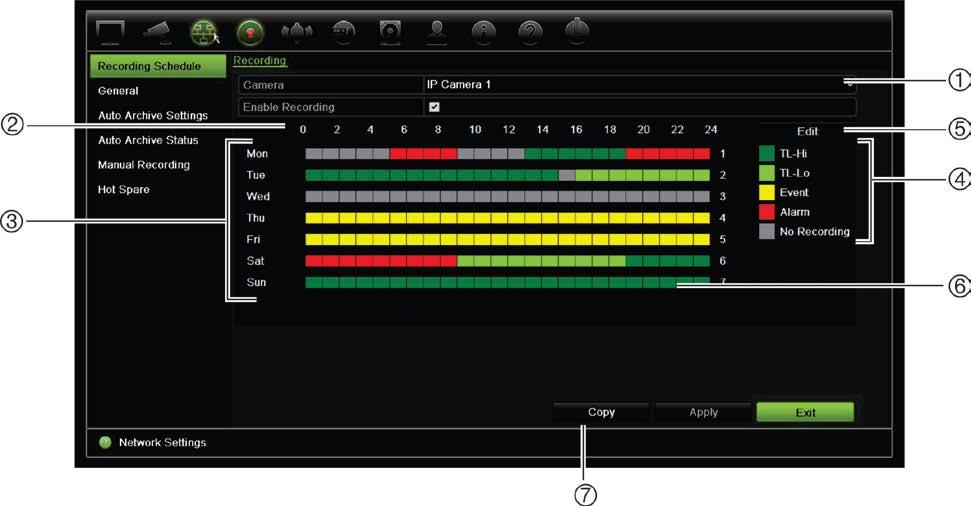Viewport: 971px width, 506px height.
Task: Click the first red cell in Saturday's row
Action: pyautogui.click(x=314, y=261)
